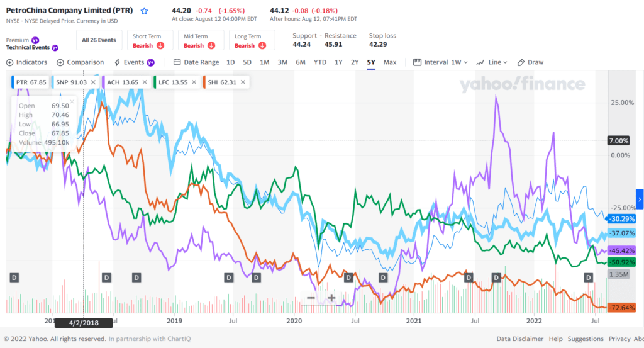
Task: Show All 26 Events
Action: [x=99, y=40]
